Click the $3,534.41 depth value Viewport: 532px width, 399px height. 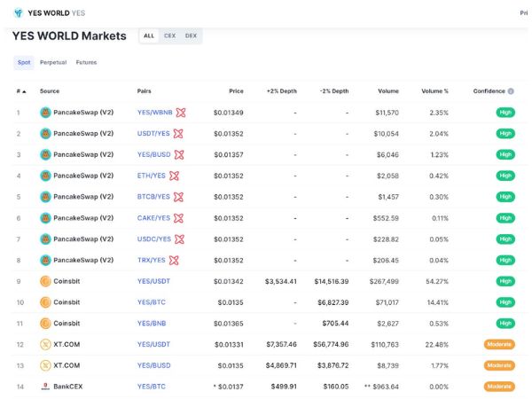click(281, 281)
